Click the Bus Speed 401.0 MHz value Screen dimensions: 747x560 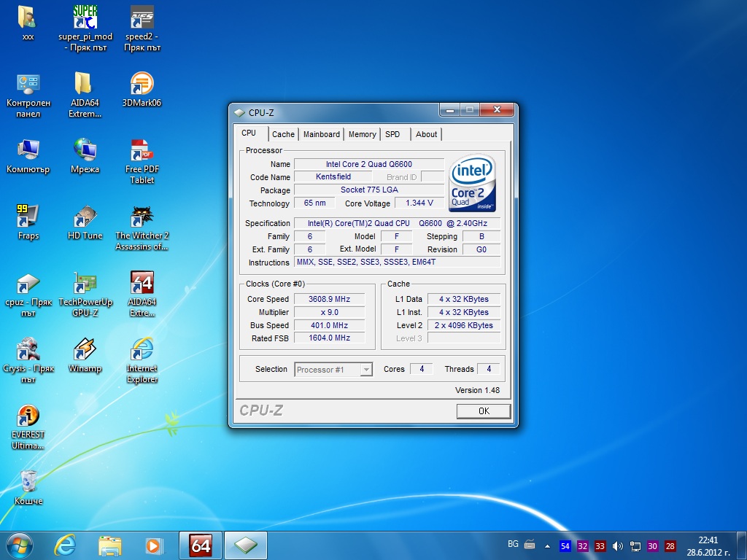point(329,325)
